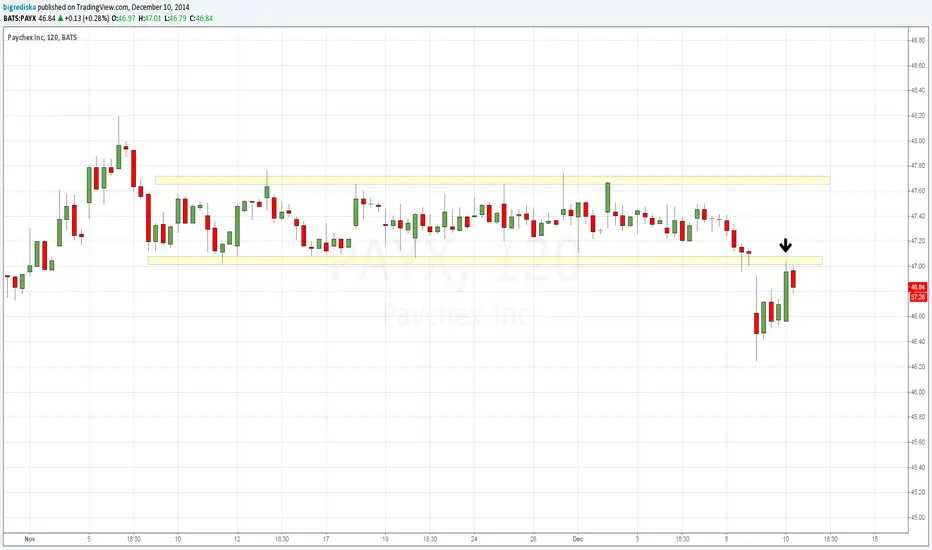
Task: Click the 45.80 price axis label
Action: pyautogui.click(x=918, y=417)
